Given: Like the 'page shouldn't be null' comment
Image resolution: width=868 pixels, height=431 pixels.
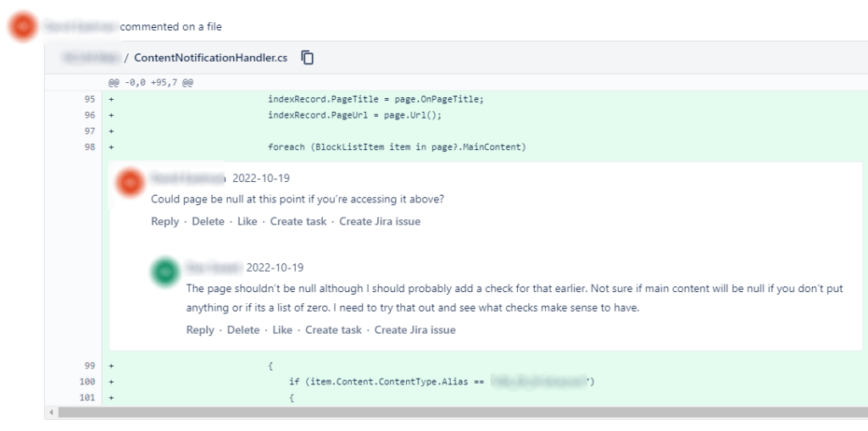Looking at the screenshot, I should point(282,329).
